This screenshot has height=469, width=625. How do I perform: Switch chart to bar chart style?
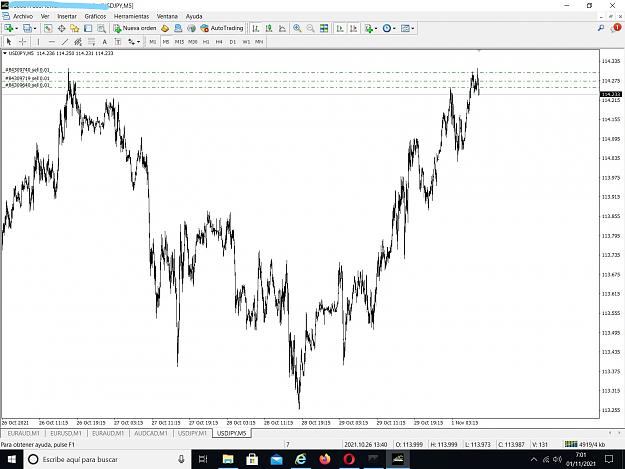[x=256, y=28]
